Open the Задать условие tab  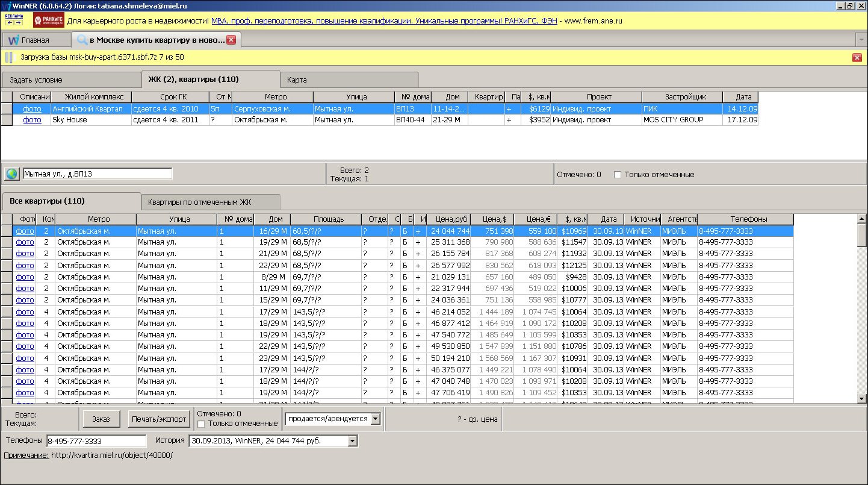(71, 80)
